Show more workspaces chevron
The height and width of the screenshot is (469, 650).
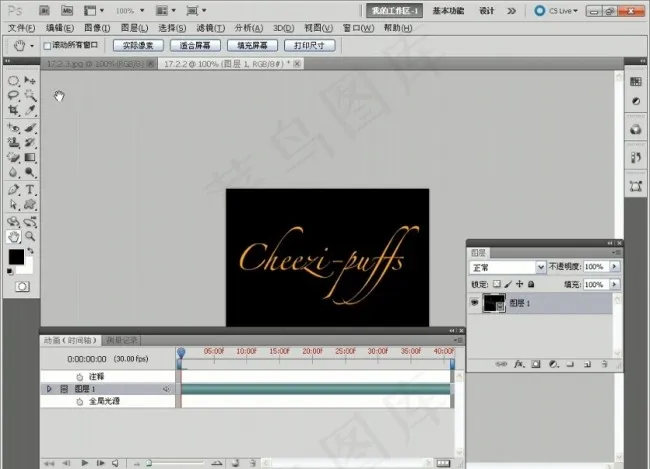512,11
